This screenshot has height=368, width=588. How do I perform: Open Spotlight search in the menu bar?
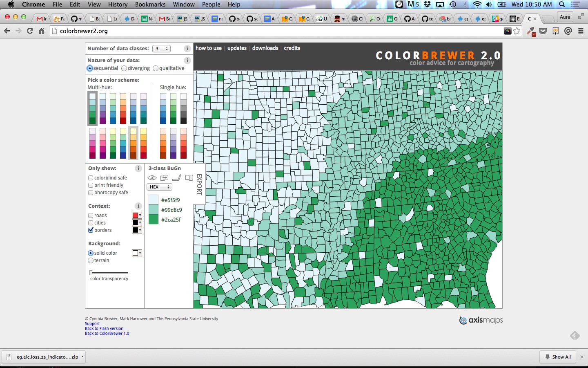point(562,4)
